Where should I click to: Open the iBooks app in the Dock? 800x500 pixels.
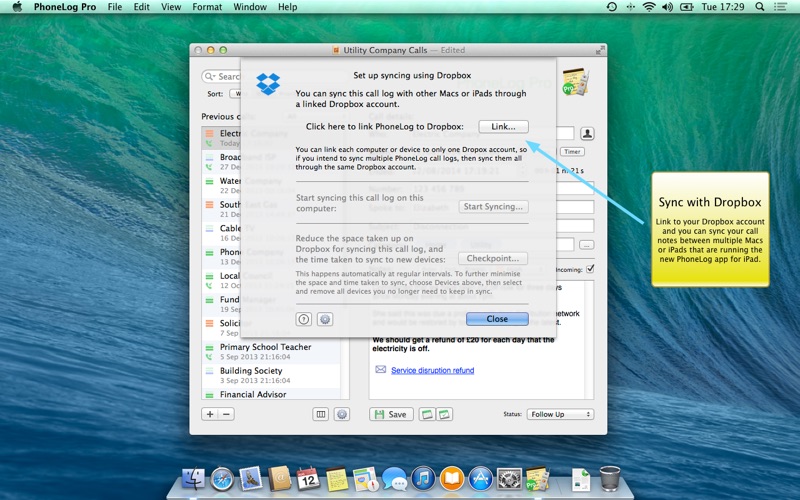point(452,478)
